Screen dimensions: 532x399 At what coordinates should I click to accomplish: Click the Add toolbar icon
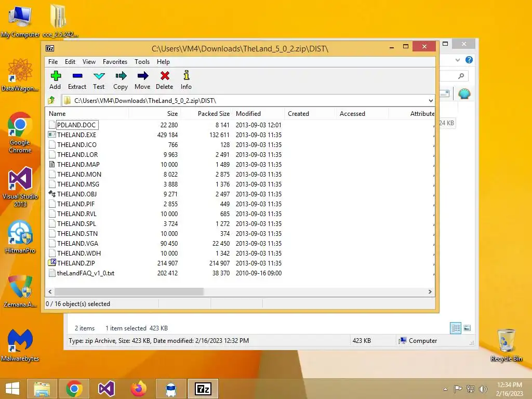(55, 76)
